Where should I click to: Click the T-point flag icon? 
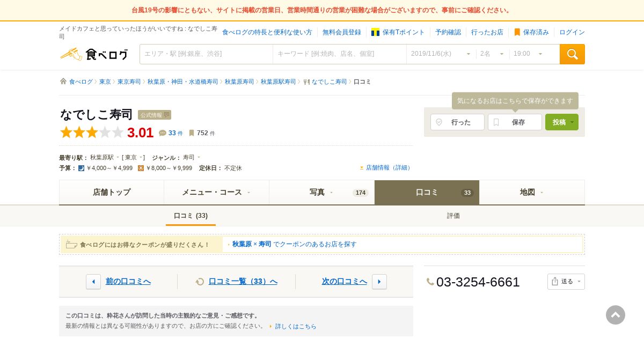[376, 32]
